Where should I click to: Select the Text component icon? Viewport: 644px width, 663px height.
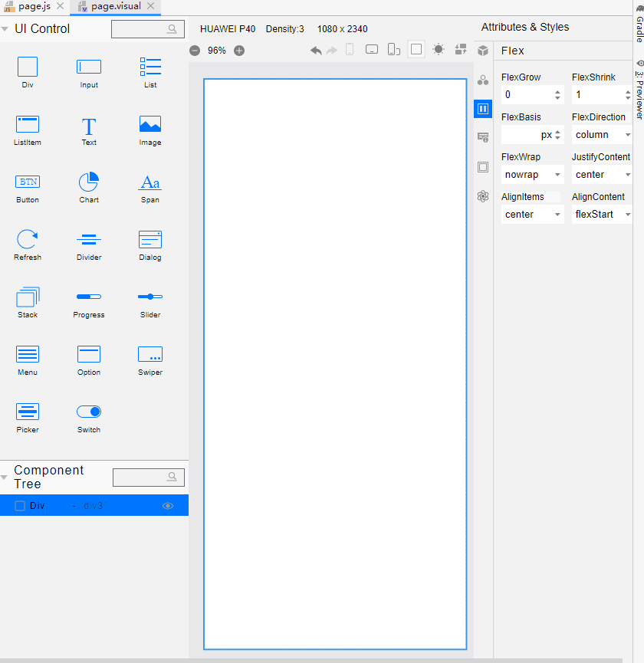[x=89, y=126]
